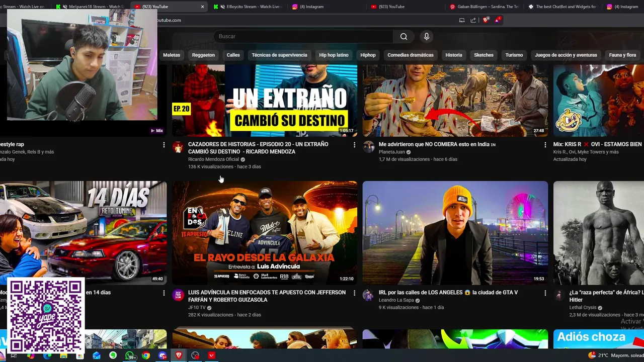Filter by Calles chip
This screenshot has width=644, height=362.
[233, 55]
